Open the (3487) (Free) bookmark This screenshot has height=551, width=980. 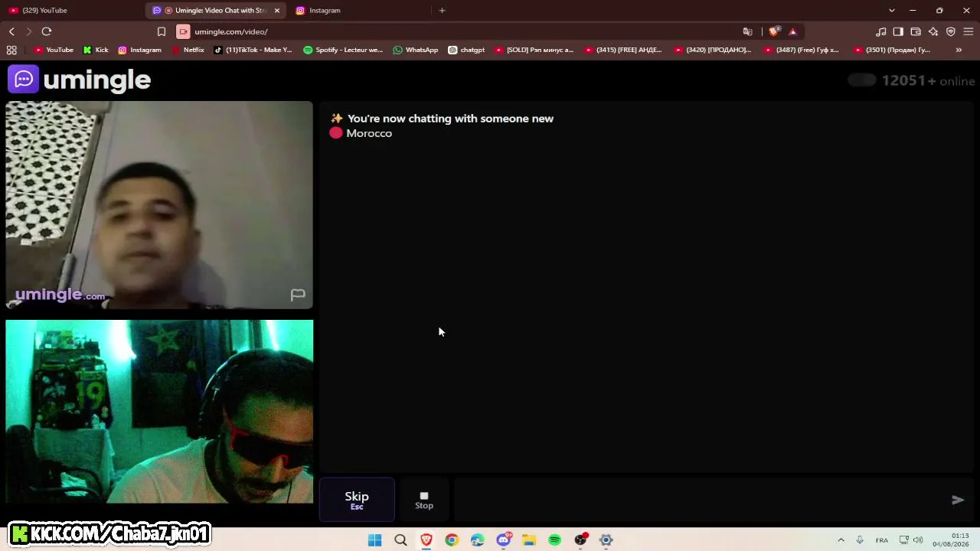coord(802,50)
